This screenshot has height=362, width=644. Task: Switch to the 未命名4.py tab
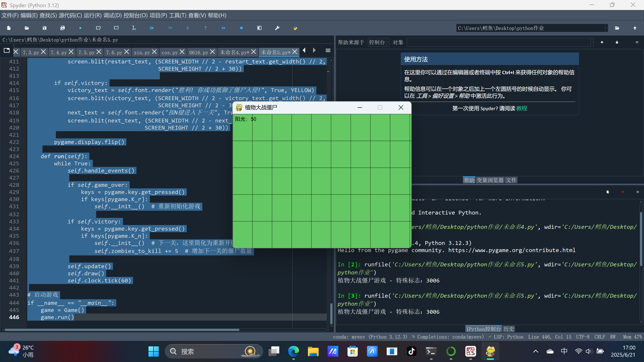[234, 52]
